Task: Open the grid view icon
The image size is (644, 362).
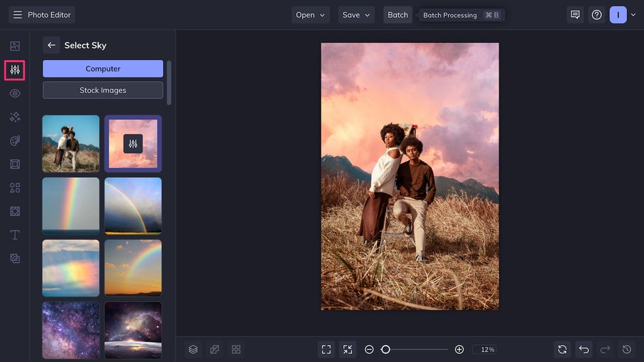Action: pos(236,349)
